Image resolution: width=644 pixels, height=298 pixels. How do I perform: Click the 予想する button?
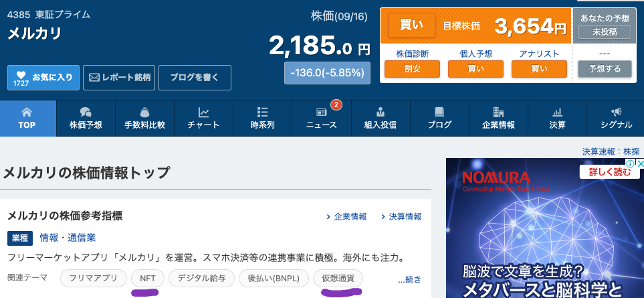tap(605, 69)
